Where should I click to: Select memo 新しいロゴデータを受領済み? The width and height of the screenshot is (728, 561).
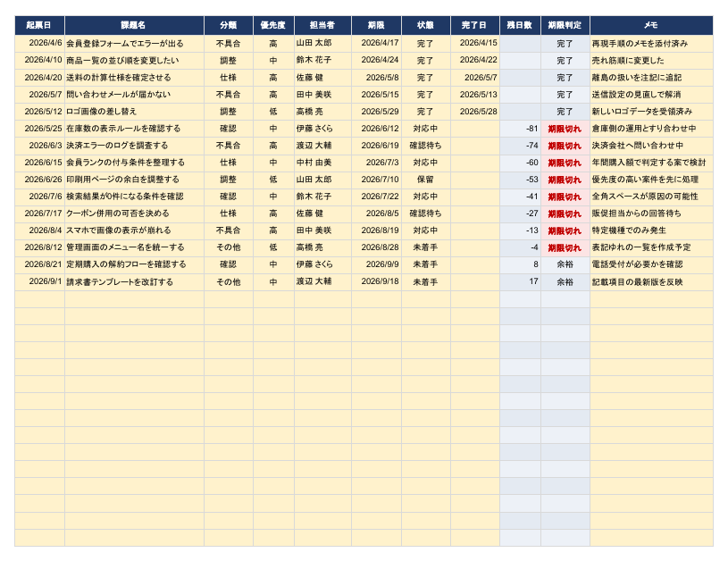(x=651, y=112)
